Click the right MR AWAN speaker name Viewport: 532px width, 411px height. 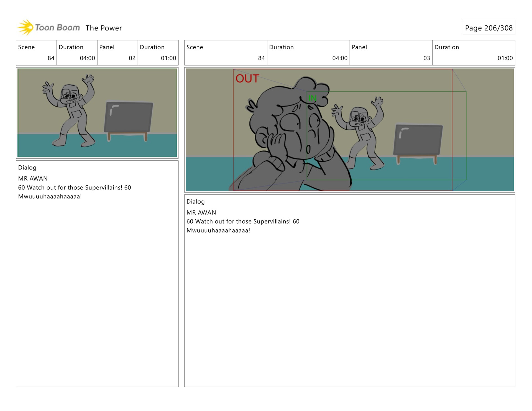click(201, 212)
